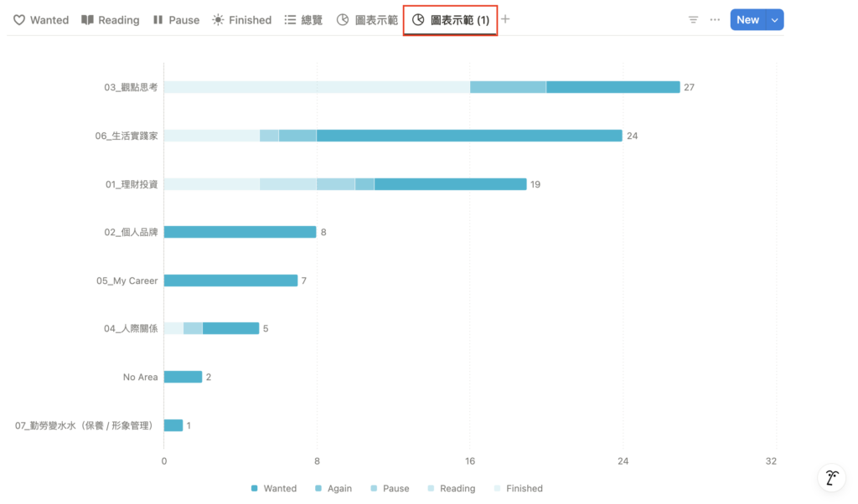Click the pause bars icon beside Pause
858x504 pixels.
pyautogui.click(x=158, y=20)
